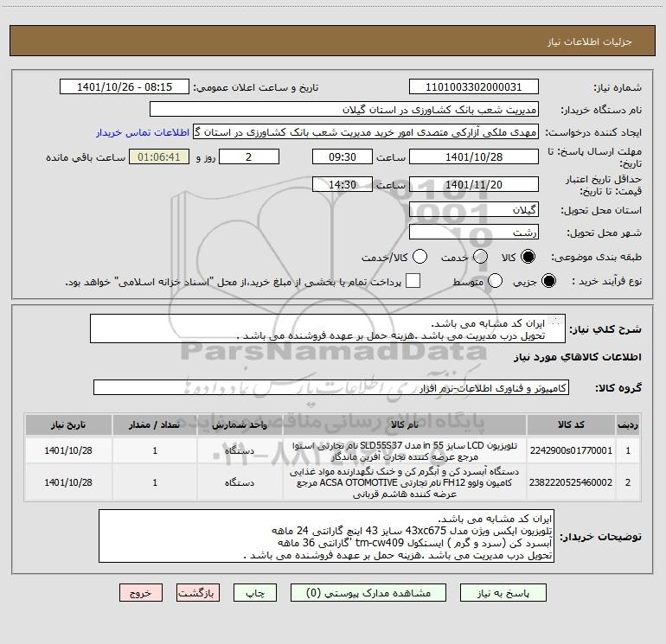Click the response deadline time 09:30 field

click(x=343, y=156)
